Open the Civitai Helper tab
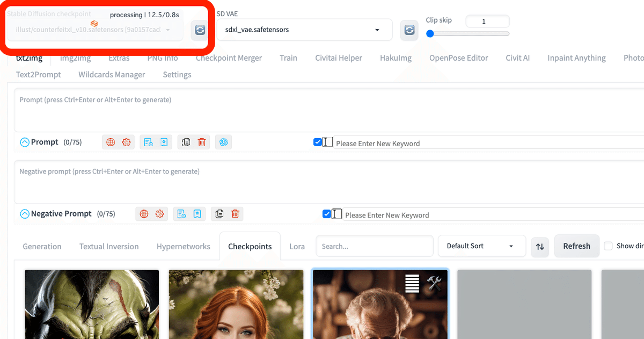Image resolution: width=644 pixels, height=339 pixels. click(339, 58)
